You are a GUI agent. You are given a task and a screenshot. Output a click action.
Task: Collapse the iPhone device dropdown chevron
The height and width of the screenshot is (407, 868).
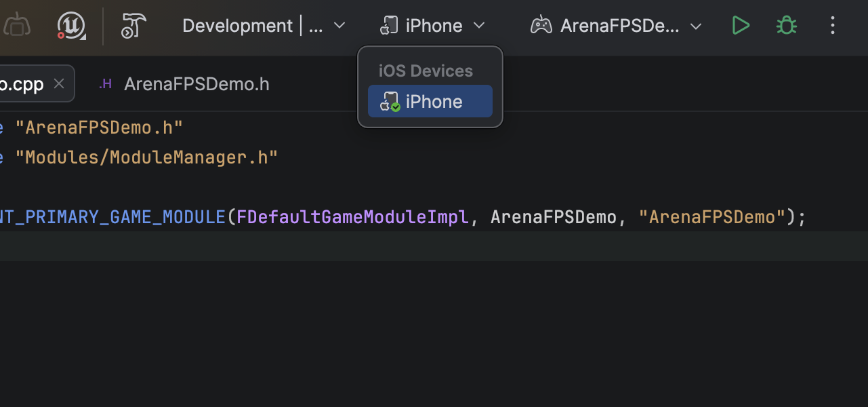click(479, 26)
